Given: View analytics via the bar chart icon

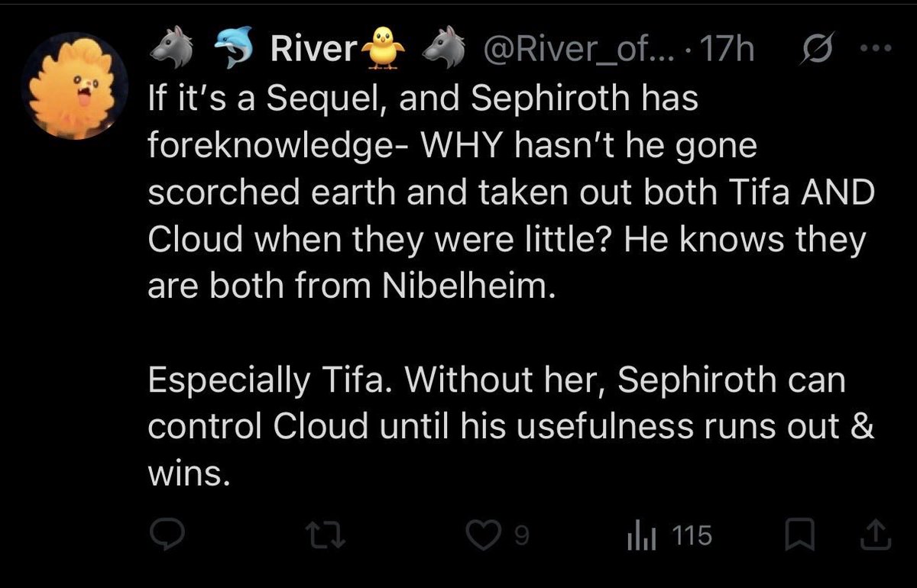Looking at the screenshot, I should point(637,536).
